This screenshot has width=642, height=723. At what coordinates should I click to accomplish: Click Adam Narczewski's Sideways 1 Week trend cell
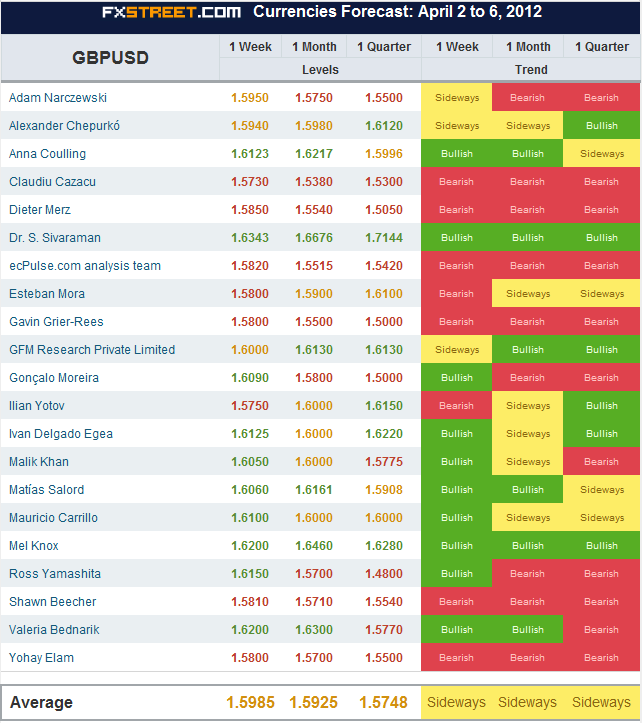(x=457, y=98)
